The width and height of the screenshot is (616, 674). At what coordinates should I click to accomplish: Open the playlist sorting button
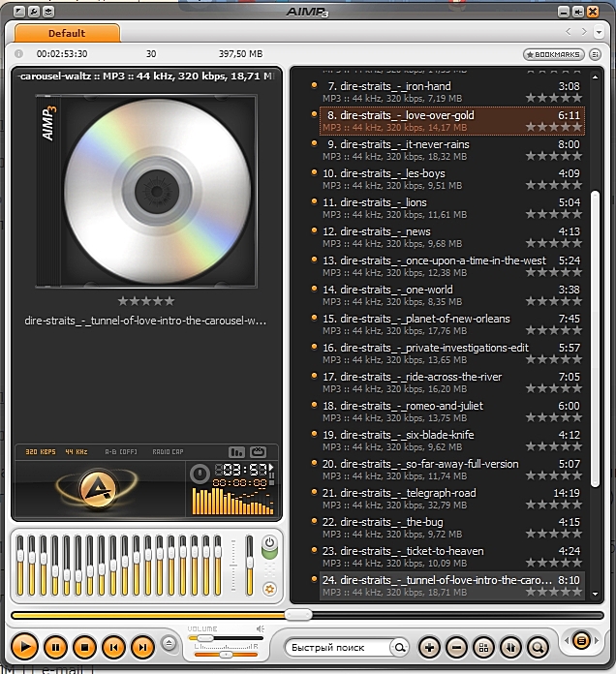click(510, 647)
